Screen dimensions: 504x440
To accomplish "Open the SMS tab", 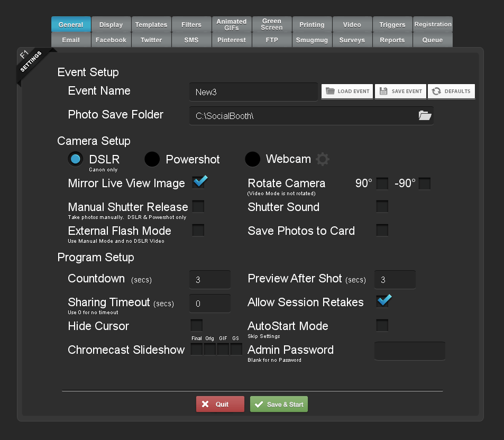I will click(191, 40).
